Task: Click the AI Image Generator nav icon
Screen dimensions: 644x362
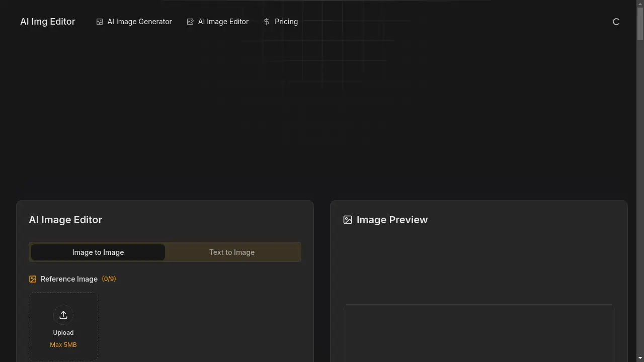Action: (100, 22)
